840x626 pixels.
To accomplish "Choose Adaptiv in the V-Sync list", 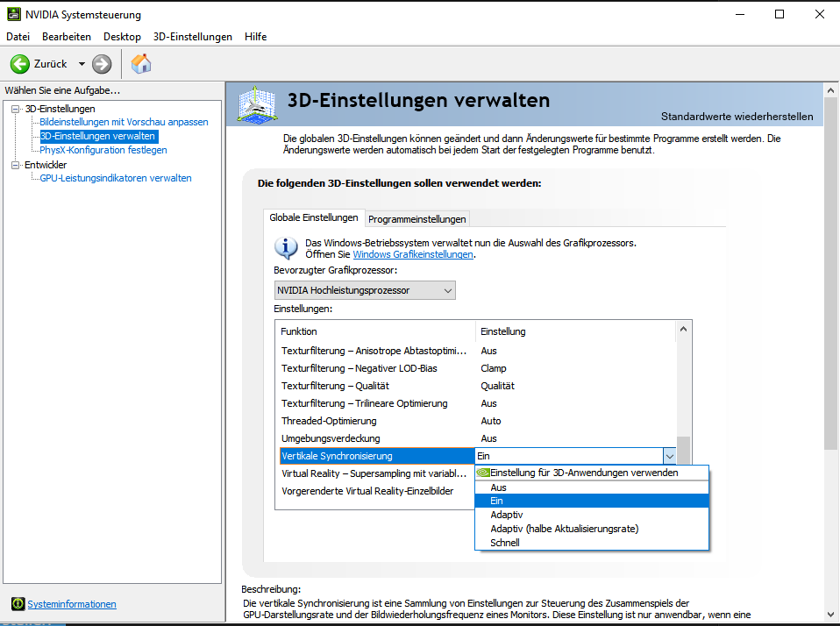I will point(592,515).
